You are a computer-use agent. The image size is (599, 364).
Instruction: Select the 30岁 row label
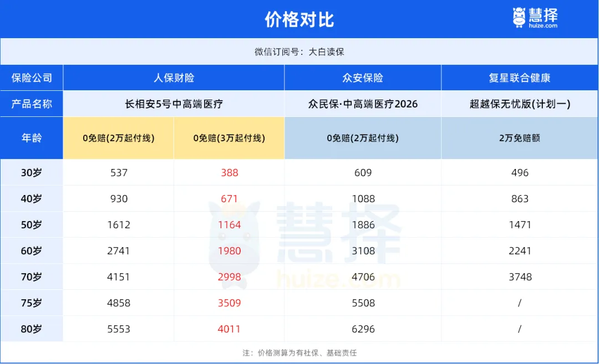tap(32, 172)
